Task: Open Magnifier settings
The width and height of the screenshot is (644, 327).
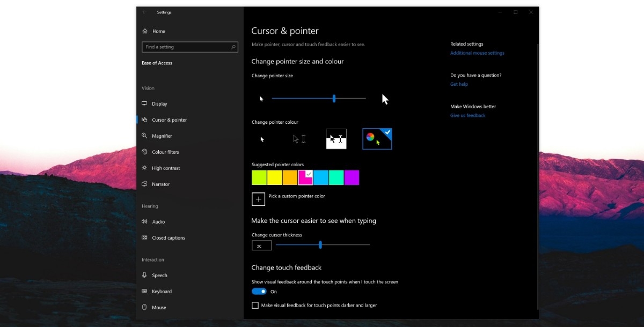Action: 159,136
